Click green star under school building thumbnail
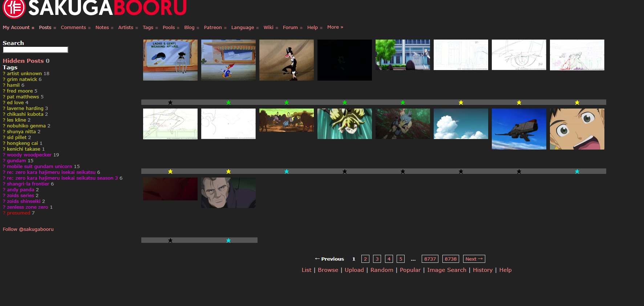Viewport: 644px width, 306px height. [x=403, y=103]
